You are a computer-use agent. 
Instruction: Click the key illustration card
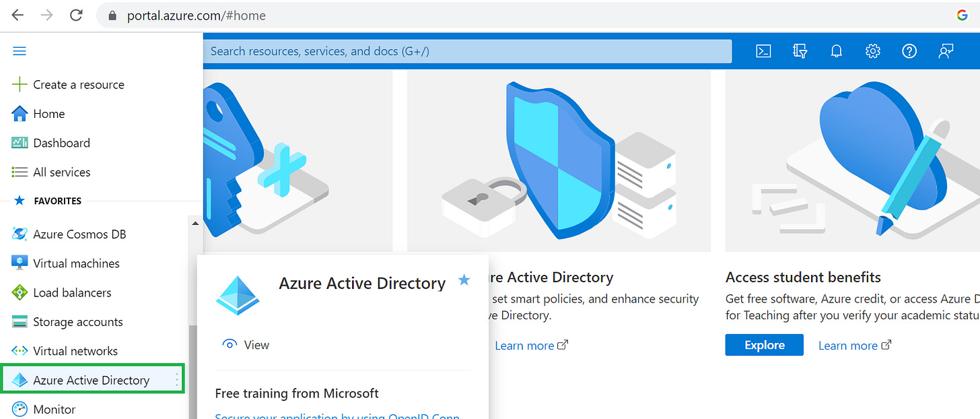pos(297,160)
